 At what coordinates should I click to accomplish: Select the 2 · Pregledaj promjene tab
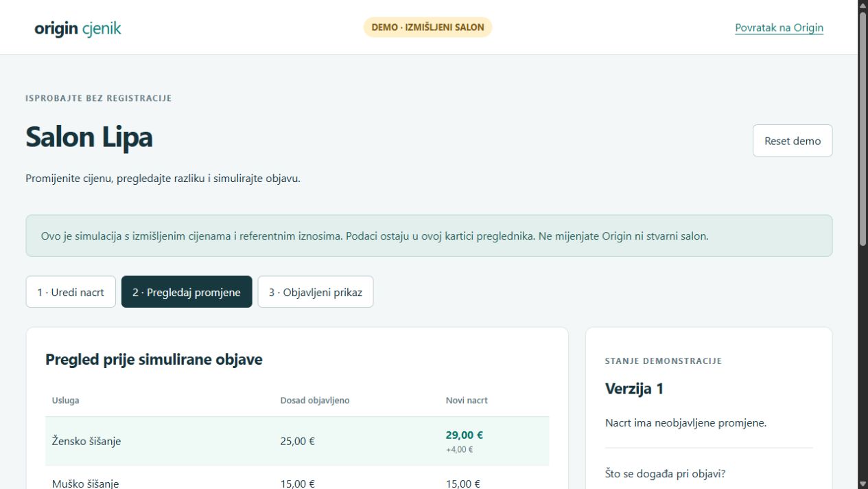[x=187, y=292]
